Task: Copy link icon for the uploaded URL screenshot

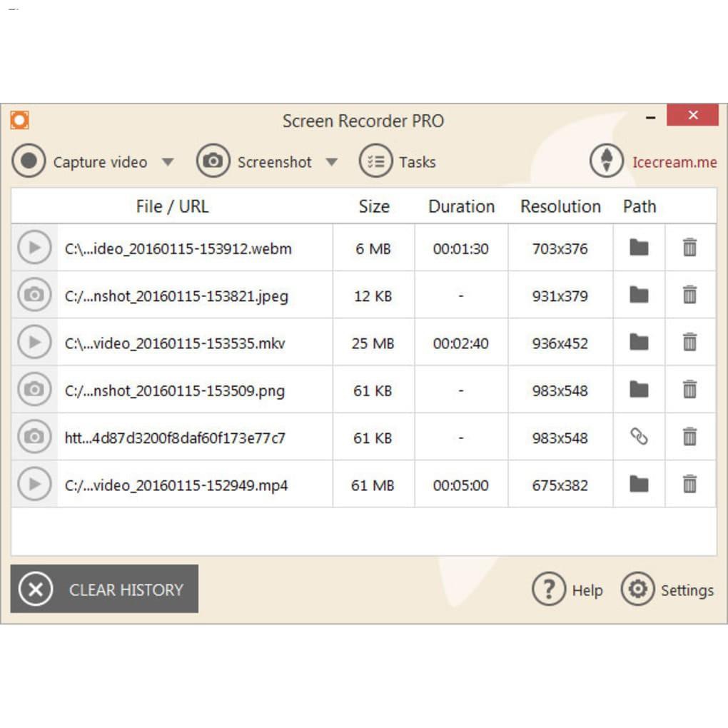Action: click(x=639, y=437)
